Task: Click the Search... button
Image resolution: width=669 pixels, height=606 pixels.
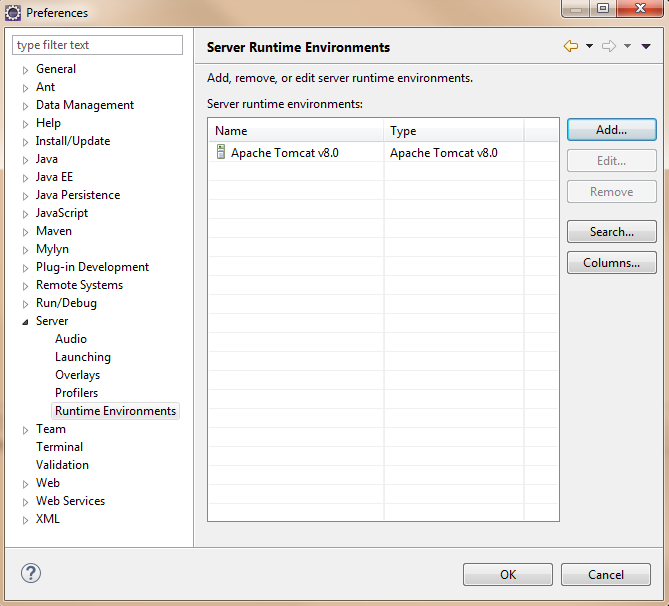Action: [611, 232]
